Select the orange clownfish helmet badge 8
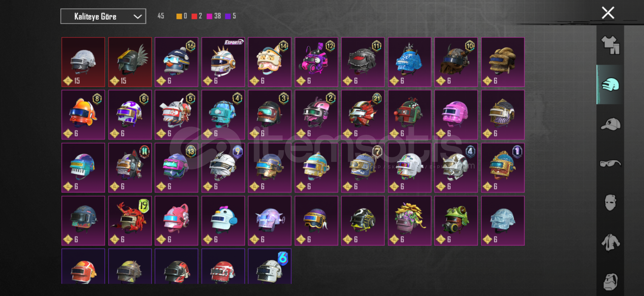This screenshot has height=296, width=644. pyautogui.click(x=83, y=115)
